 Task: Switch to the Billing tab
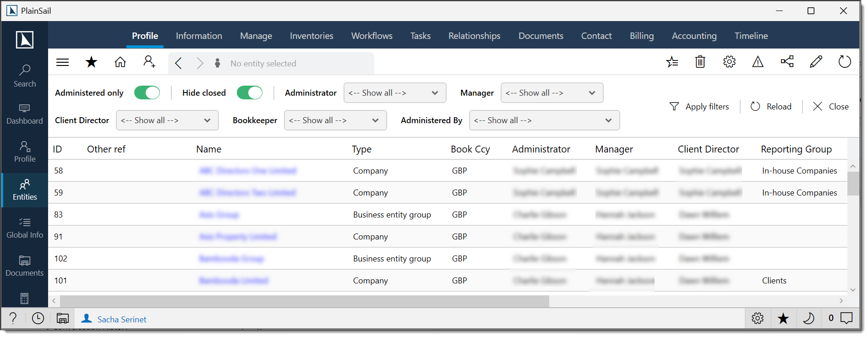click(642, 36)
